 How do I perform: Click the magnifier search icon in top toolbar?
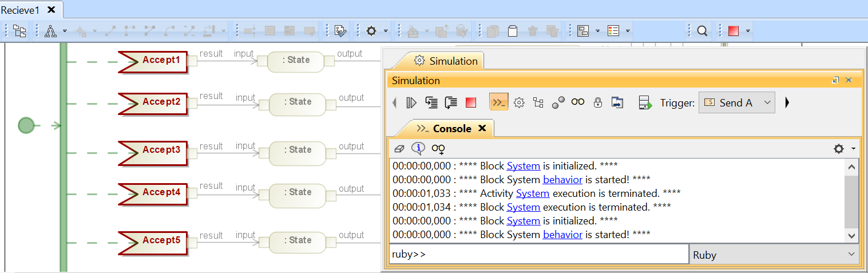(702, 31)
